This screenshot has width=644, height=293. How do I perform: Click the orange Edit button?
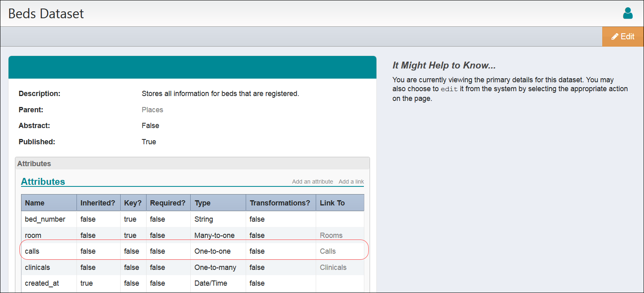(x=623, y=36)
